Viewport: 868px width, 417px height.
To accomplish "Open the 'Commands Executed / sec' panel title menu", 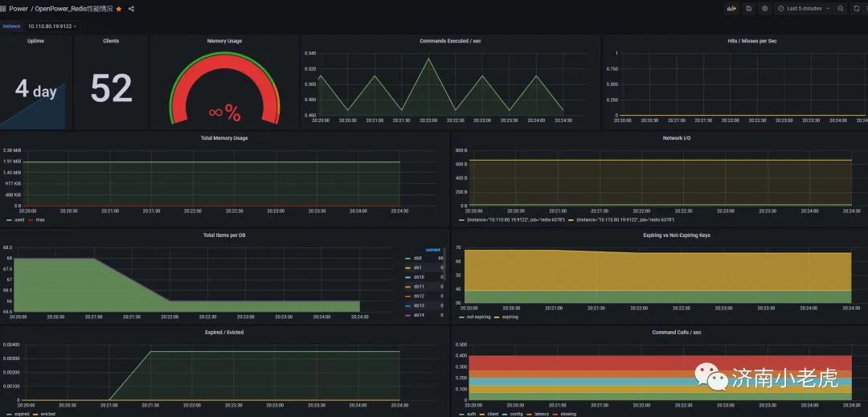I will [x=449, y=41].
